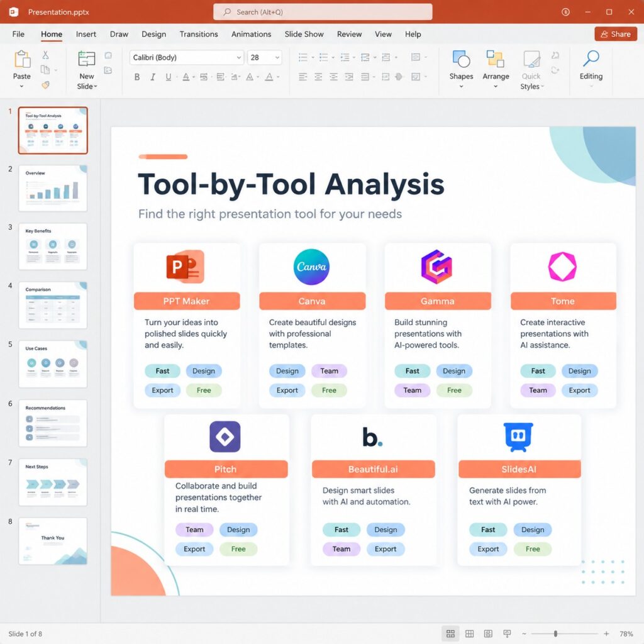This screenshot has width=644, height=644.
Task: Click the Format Painter brush icon
Action: (45, 85)
